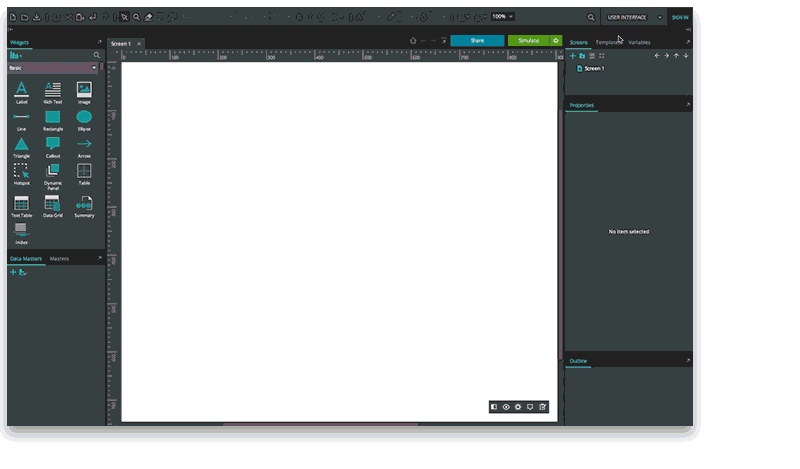The height and width of the screenshot is (469, 800).
Task: Click the data master import icon
Action: coord(22,273)
